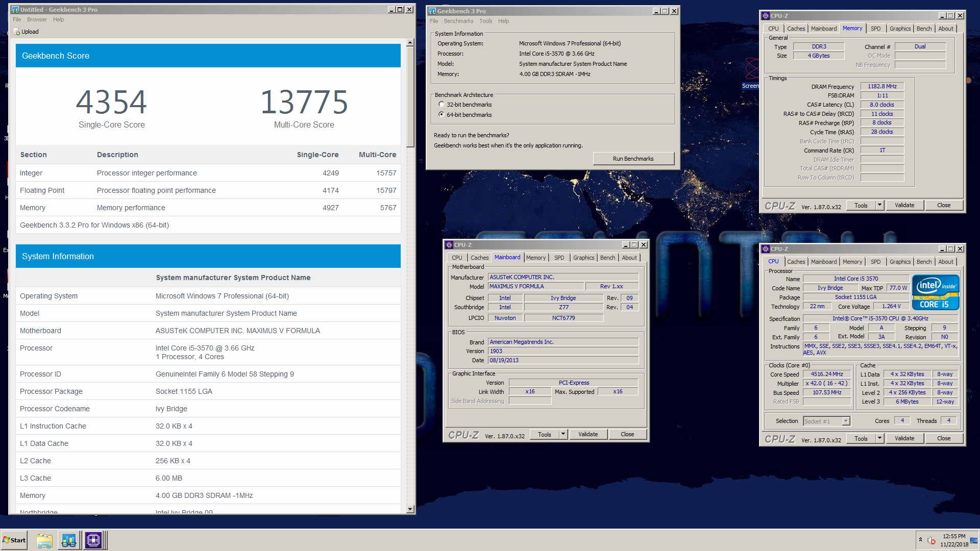Click the Geekbench results scrollbar thumb
The height and width of the screenshot is (551, 980).
point(410,97)
